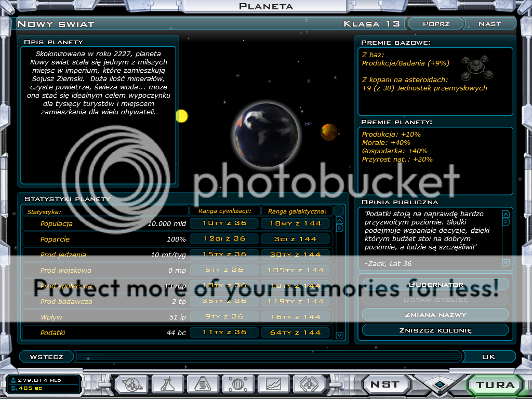
Task: Click the Wstecz back button
Action: 46,357
